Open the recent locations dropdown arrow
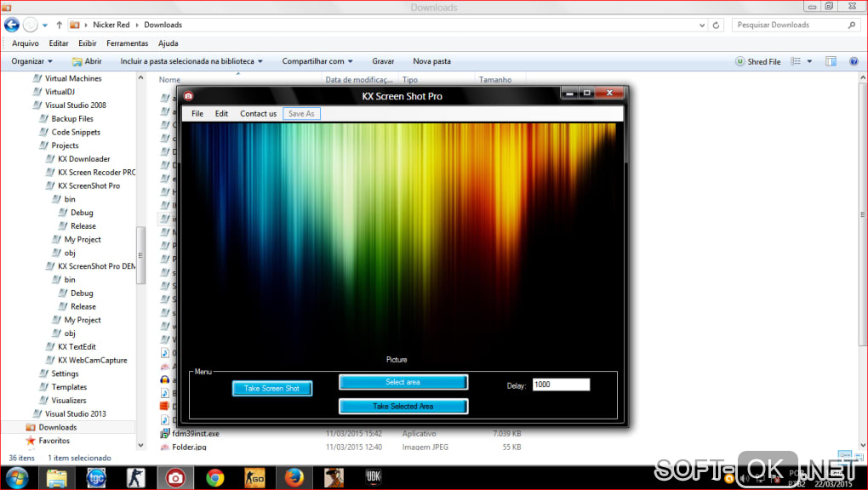 click(45, 25)
